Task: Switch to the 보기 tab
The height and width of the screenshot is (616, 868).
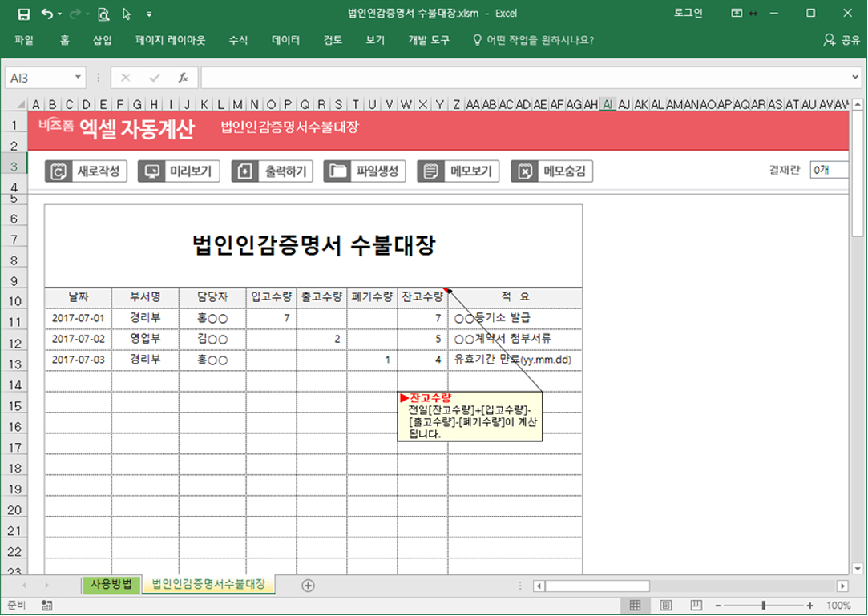Action: [375, 40]
